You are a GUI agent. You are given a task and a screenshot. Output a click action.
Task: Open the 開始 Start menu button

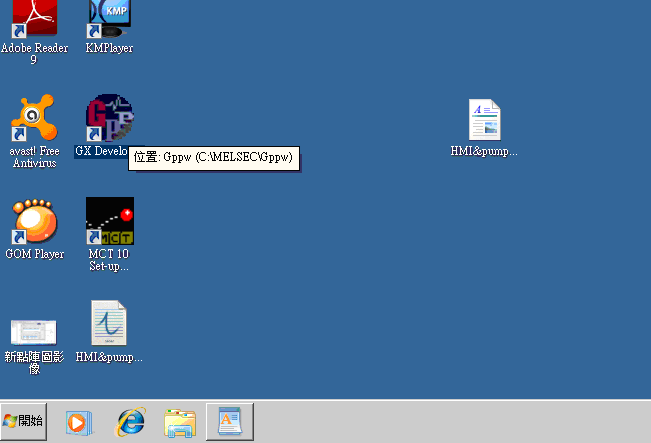point(24,421)
